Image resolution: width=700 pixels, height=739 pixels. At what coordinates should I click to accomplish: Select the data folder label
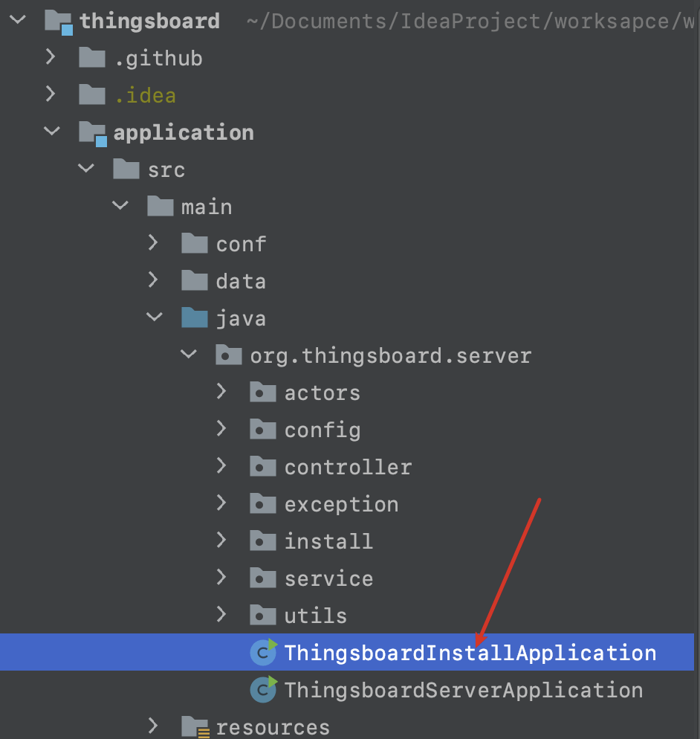[242, 281]
